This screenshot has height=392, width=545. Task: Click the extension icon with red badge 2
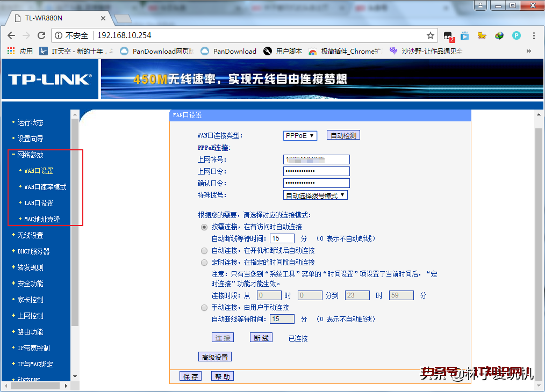(x=448, y=35)
